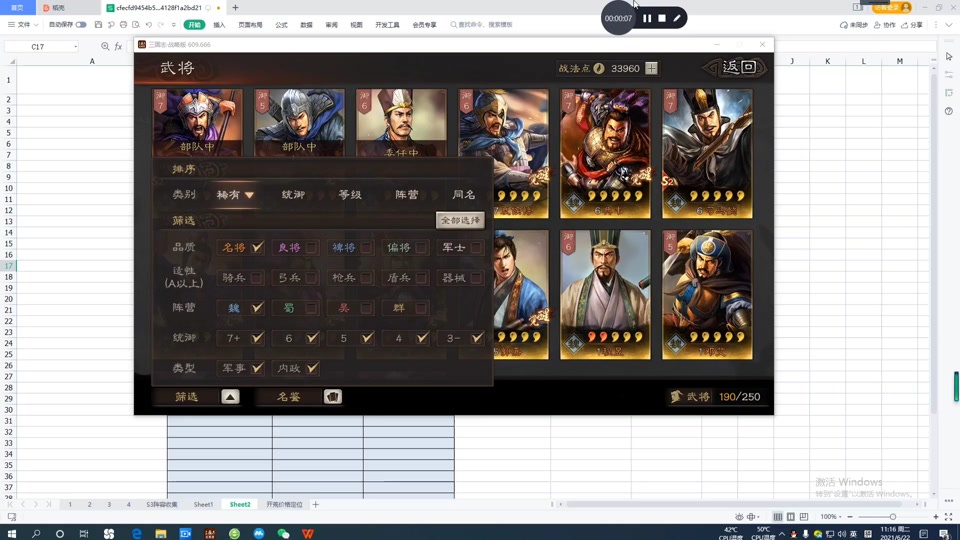Click the undo arrow in WPS toolbar
Screen dimensions: 960x540
(149, 24)
